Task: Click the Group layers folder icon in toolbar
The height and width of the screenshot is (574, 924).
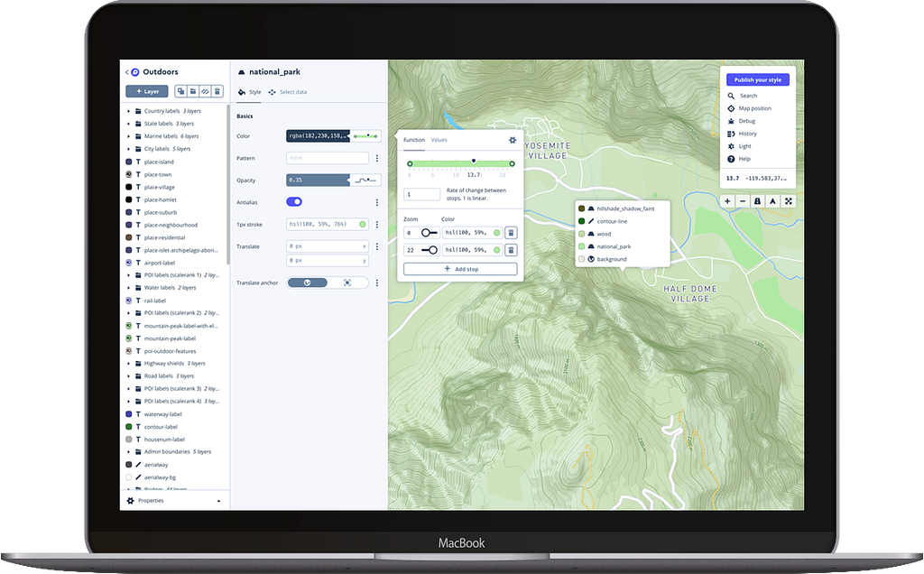Action: click(x=193, y=91)
